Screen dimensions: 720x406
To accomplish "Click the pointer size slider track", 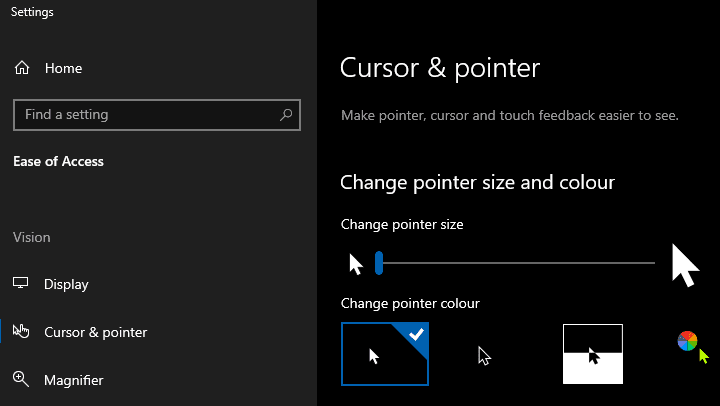I will [x=517, y=263].
